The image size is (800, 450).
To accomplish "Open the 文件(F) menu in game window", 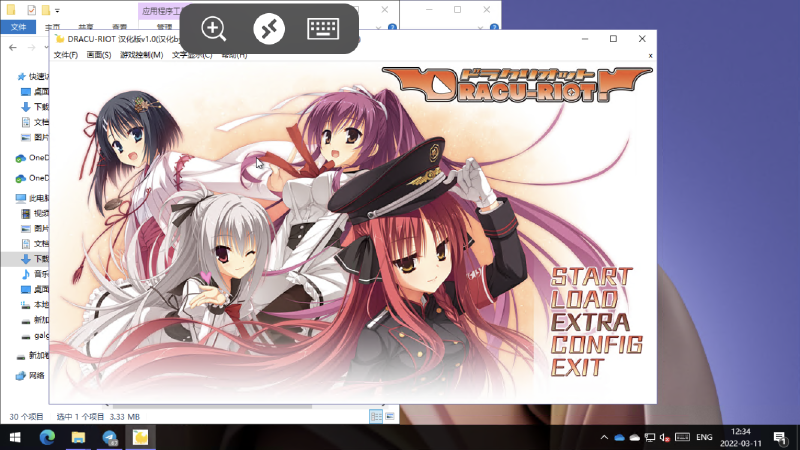I will pyautogui.click(x=66, y=55).
